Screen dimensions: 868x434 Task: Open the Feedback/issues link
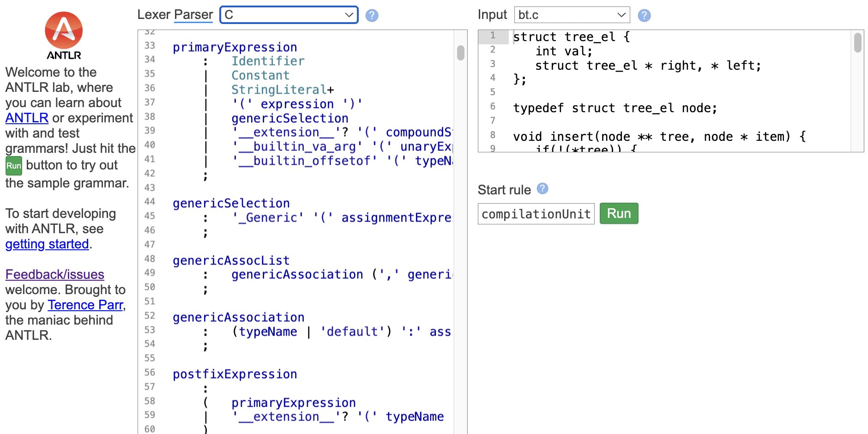[x=54, y=274]
